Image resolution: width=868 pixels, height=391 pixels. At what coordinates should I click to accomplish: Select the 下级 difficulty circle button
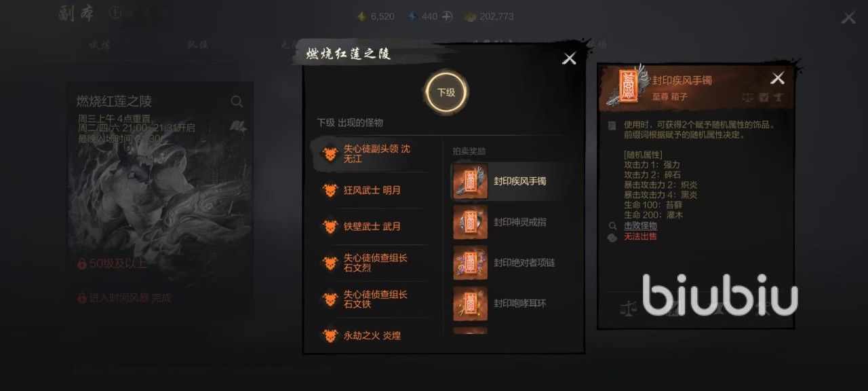tap(446, 93)
